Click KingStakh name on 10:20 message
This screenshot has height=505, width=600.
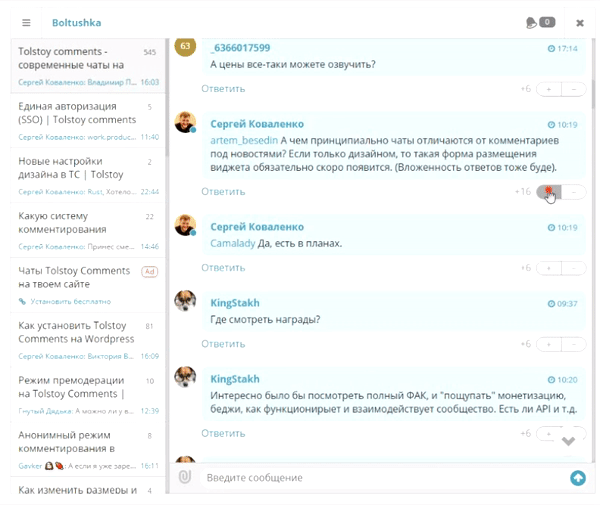(235, 379)
